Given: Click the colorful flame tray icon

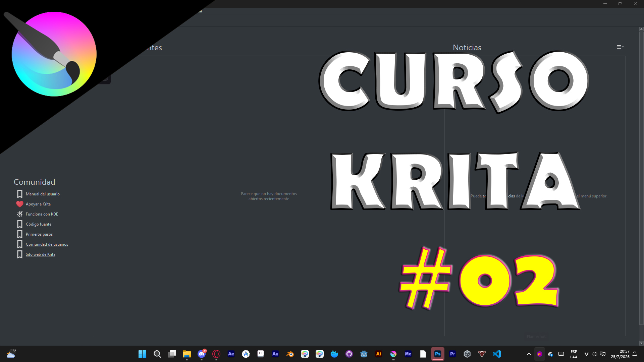Looking at the screenshot, I should click(540, 354).
